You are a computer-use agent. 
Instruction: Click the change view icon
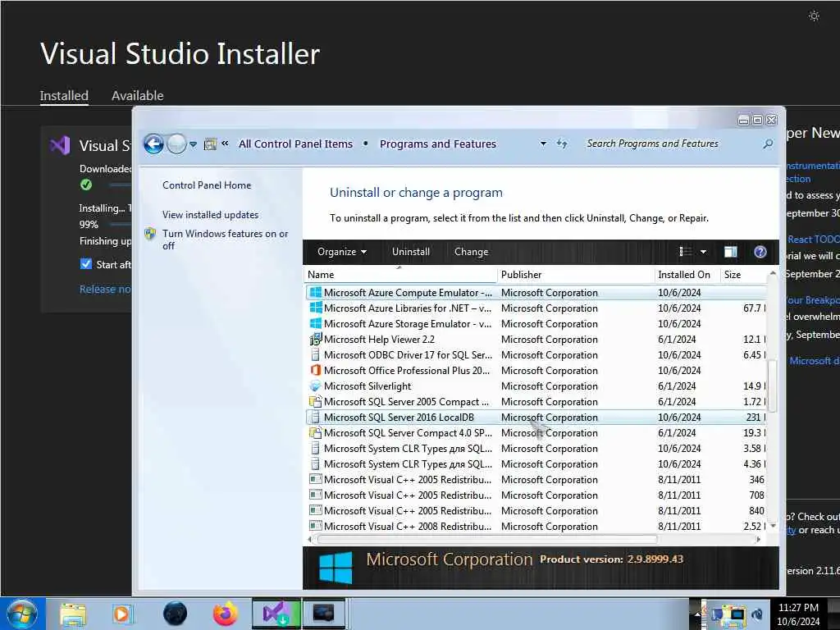[685, 251]
